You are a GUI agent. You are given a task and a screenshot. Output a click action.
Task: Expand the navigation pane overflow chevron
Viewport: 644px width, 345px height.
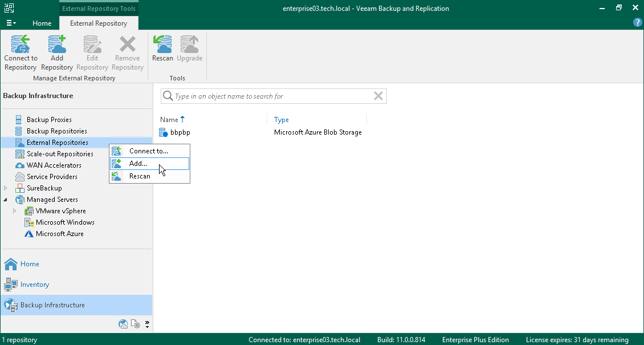[x=147, y=324]
